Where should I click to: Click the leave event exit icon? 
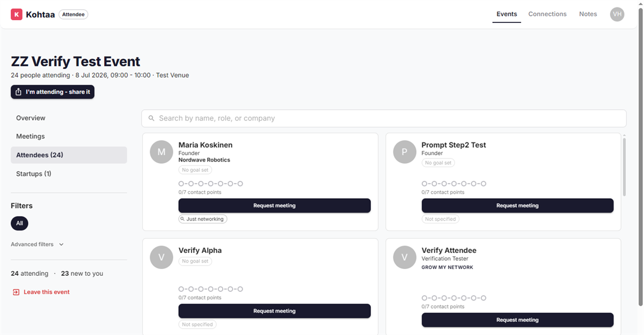(x=16, y=292)
